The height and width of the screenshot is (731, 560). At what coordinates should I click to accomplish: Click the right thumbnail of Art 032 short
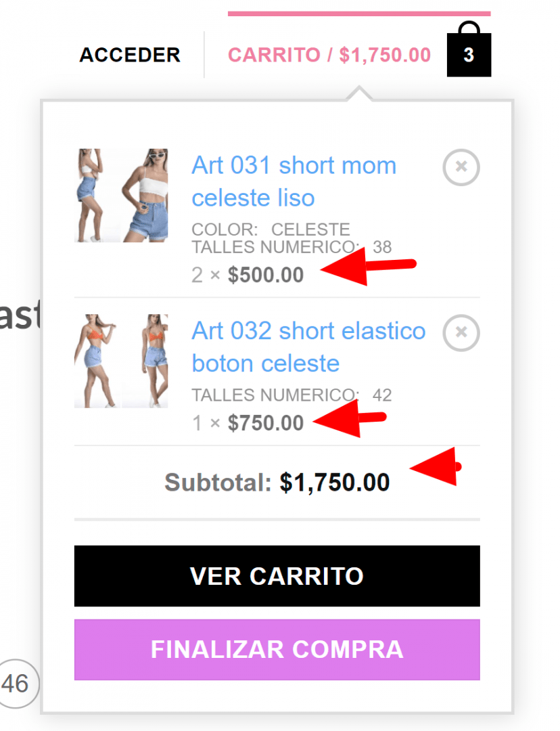tap(145, 361)
